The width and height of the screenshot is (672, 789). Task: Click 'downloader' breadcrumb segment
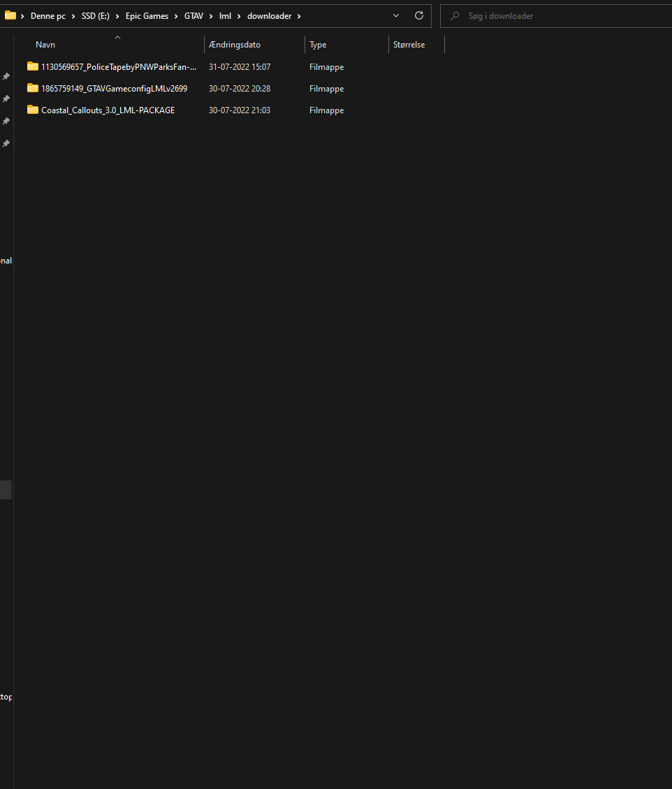tap(269, 16)
